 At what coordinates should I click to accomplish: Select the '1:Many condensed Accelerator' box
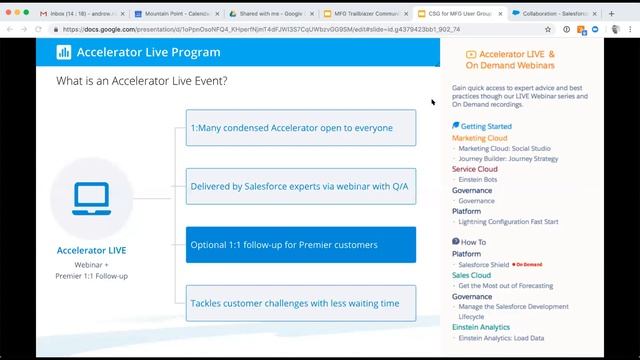301,127
